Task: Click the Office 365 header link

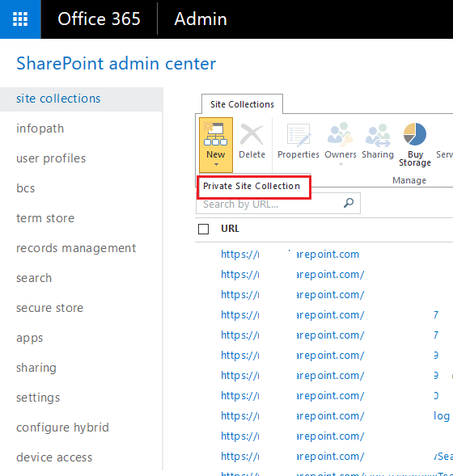Action: pyautogui.click(x=99, y=19)
